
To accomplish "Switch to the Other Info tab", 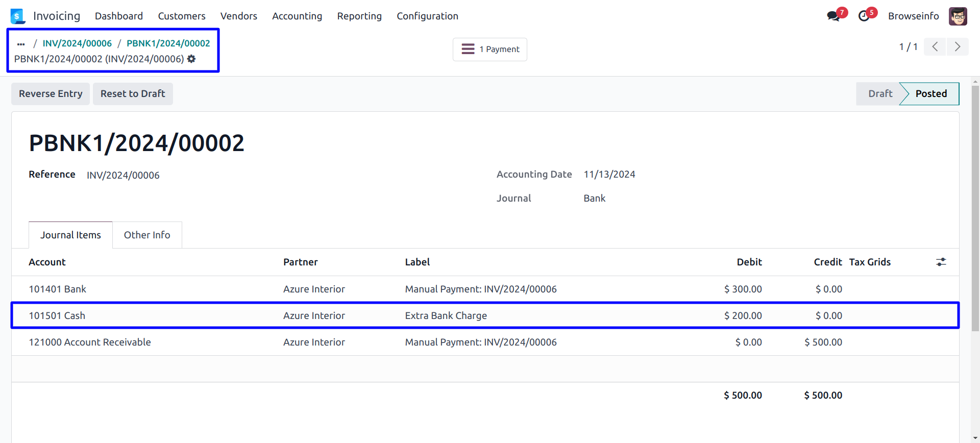I will [x=147, y=235].
